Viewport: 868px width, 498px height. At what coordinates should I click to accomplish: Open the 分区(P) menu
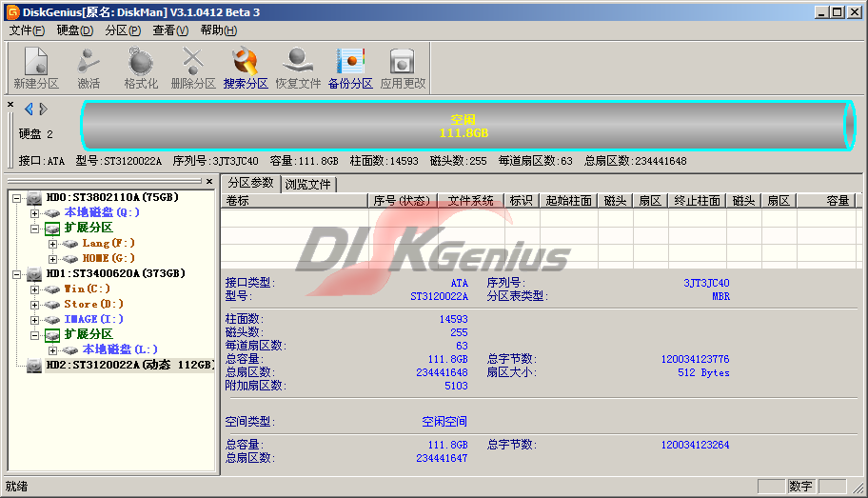(123, 30)
